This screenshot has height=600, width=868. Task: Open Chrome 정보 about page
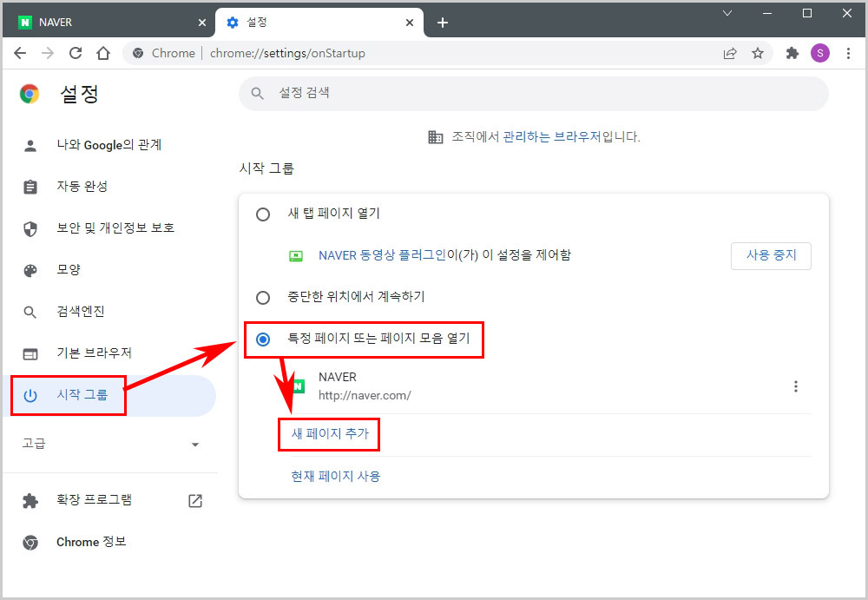(x=109, y=542)
